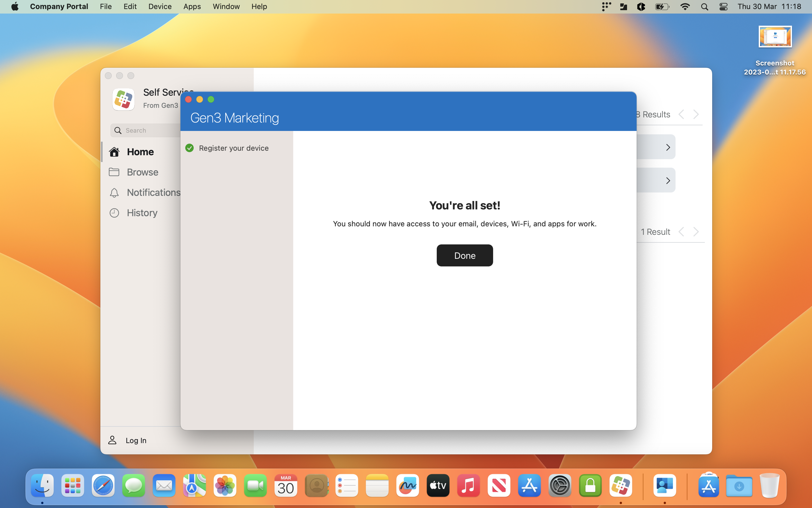
Task: Open Maps from the Dock
Action: pyautogui.click(x=195, y=485)
